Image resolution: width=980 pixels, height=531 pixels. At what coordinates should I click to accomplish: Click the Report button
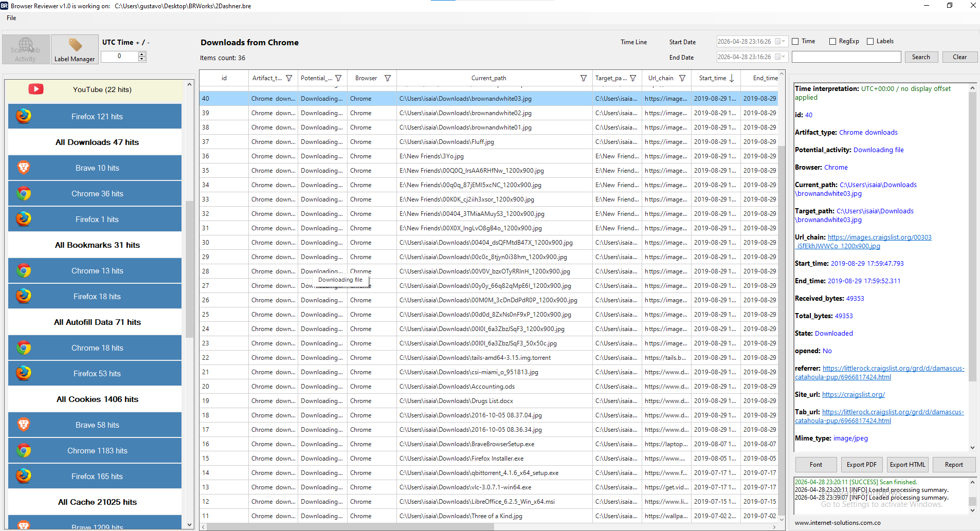(x=954, y=465)
